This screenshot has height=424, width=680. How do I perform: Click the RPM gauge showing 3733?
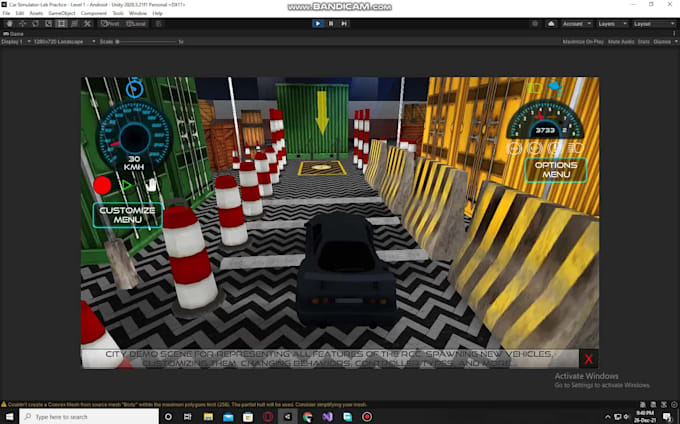pyautogui.click(x=546, y=120)
